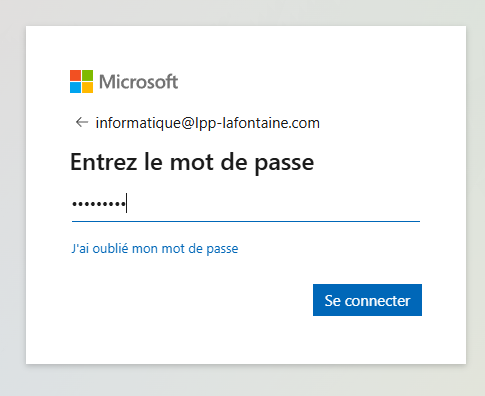485x396 pixels.
Task: Click the Se connecter button
Action: click(x=367, y=300)
